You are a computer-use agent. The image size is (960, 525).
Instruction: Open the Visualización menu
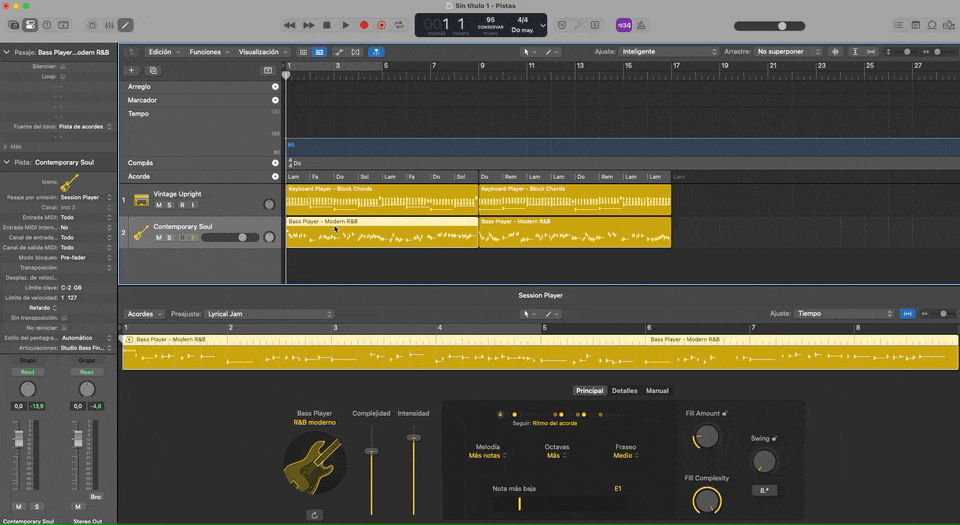click(x=263, y=52)
